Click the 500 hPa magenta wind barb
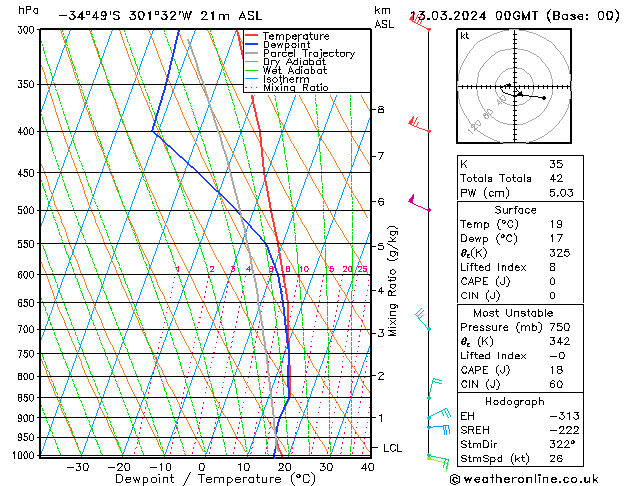This screenshot has height=486, width=629. pos(419,202)
